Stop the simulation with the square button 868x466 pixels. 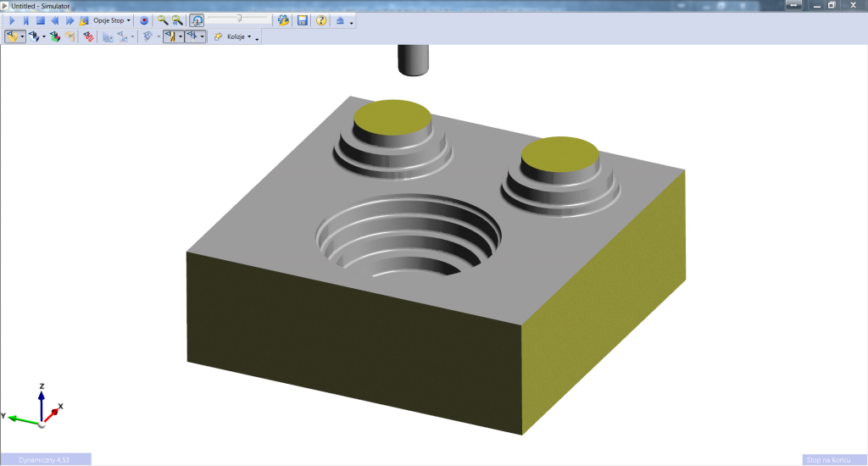[40, 19]
